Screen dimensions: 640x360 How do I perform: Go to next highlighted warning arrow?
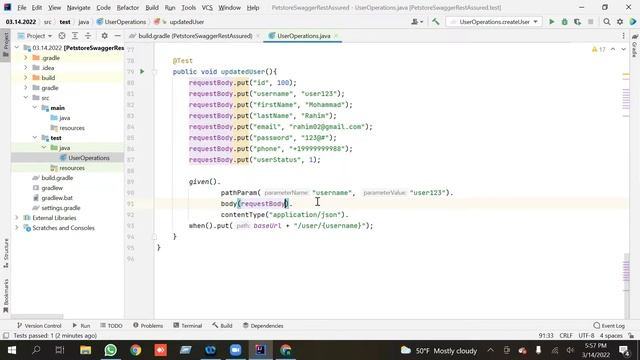coord(623,49)
